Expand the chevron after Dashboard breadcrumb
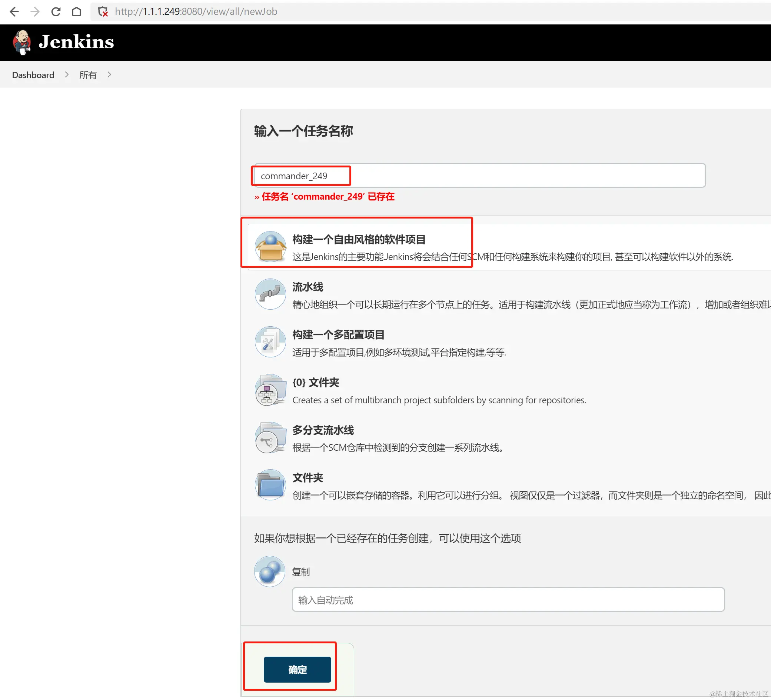The image size is (771, 700). 67,74
